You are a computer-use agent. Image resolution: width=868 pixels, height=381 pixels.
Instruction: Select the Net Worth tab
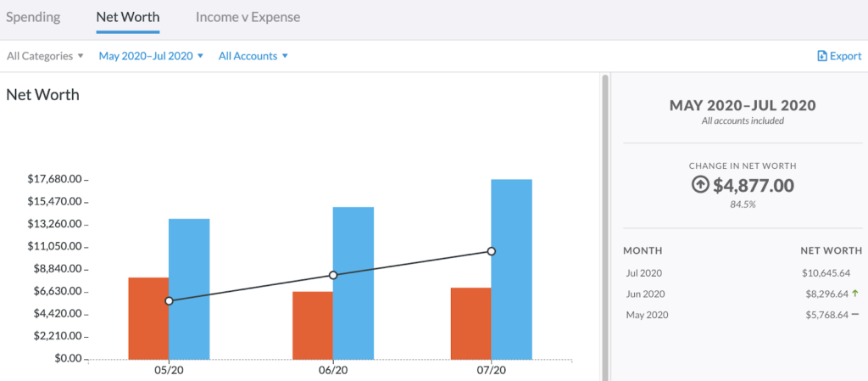point(128,17)
